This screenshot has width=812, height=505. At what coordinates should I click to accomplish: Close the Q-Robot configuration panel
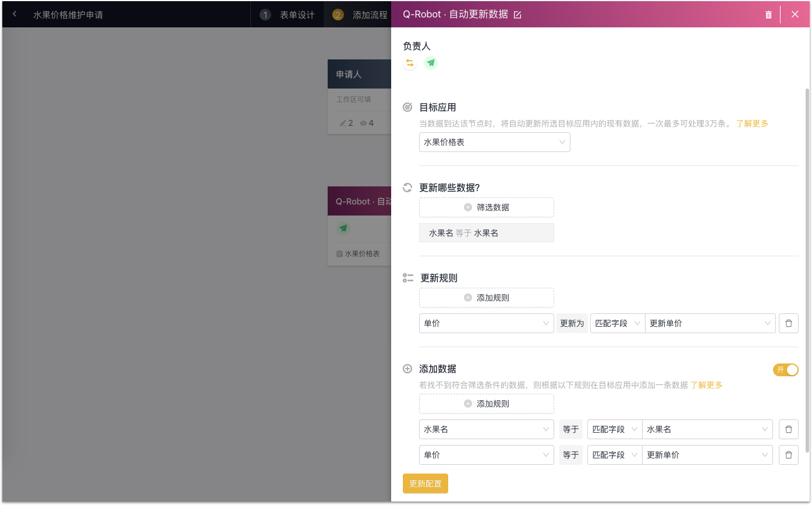(x=795, y=15)
